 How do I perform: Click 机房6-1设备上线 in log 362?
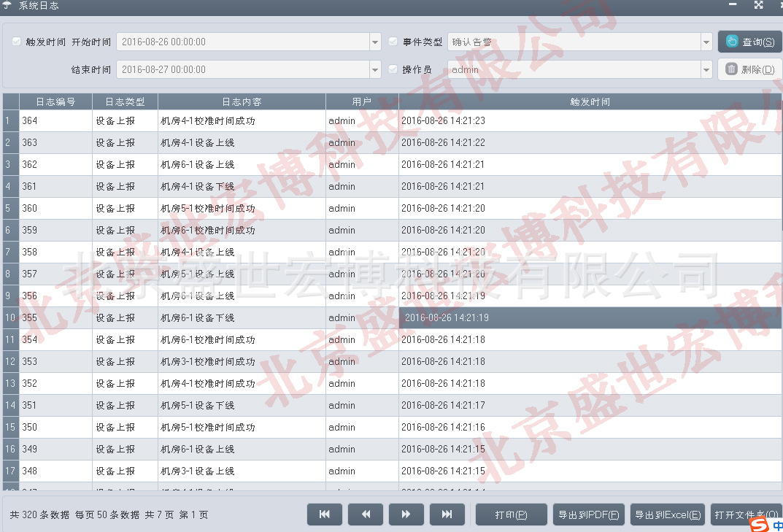(197, 164)
